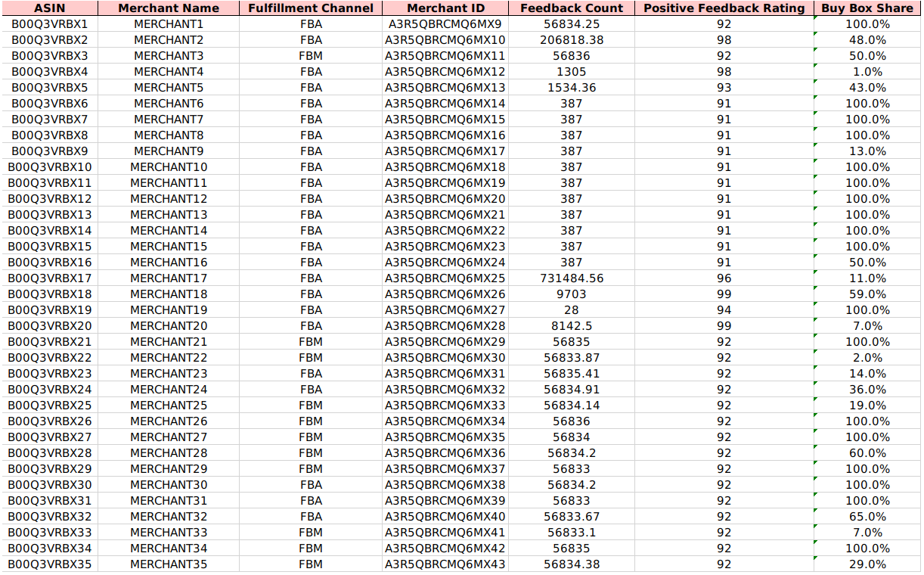The height and width of the screenshot is (575, 924).
Task: Click feedback count 56833.1
Action: point(572,533)
